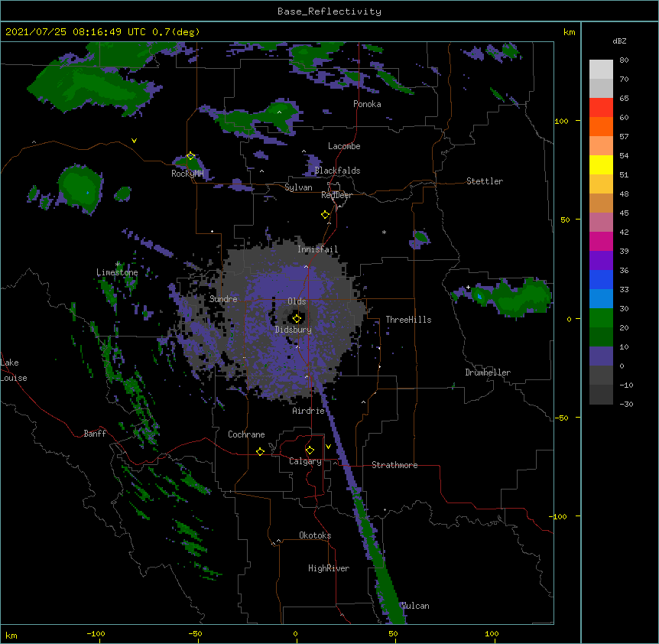Select the magenta 39-42 dBZ legend swatch

pos(601,241)
